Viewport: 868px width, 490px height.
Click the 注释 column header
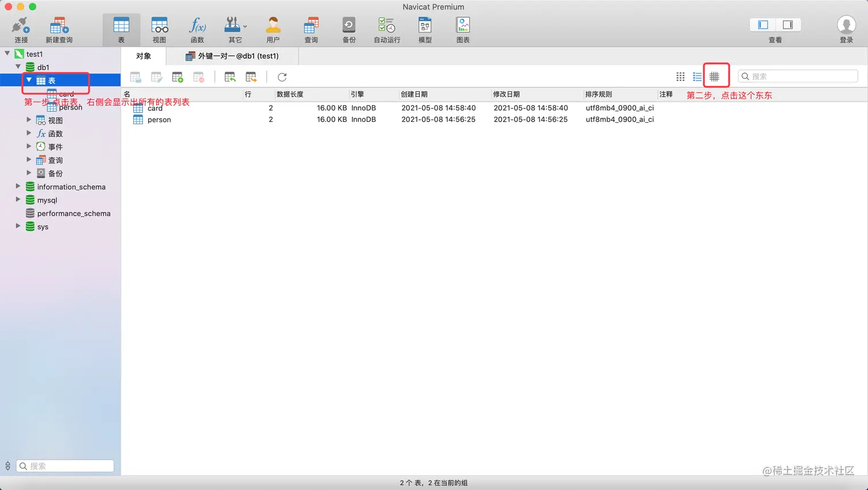tap(666, 94)
